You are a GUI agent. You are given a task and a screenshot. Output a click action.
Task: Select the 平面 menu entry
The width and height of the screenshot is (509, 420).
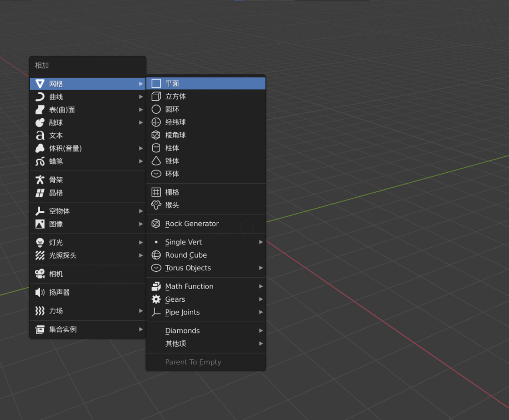206,84
